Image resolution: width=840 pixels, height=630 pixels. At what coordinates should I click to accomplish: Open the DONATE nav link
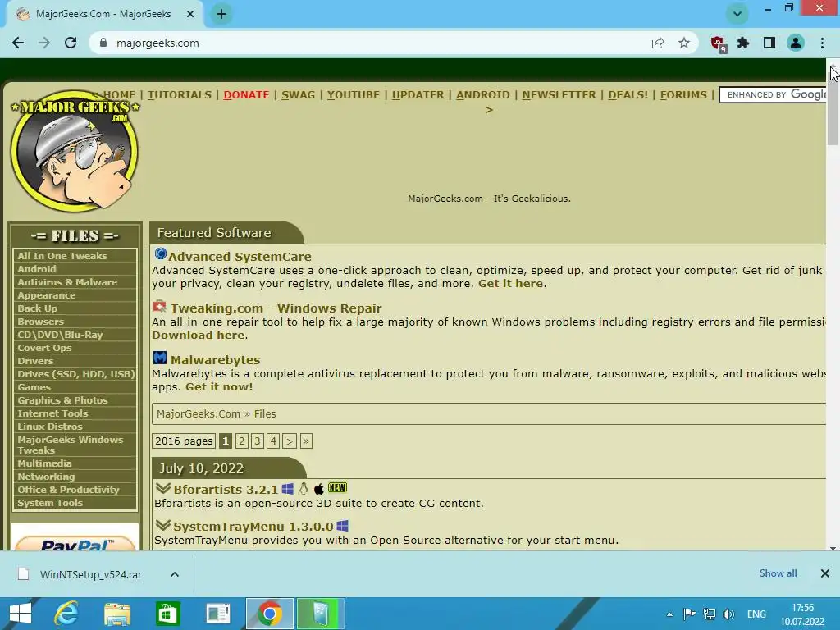pyautogui.click(x=246, y=95)
